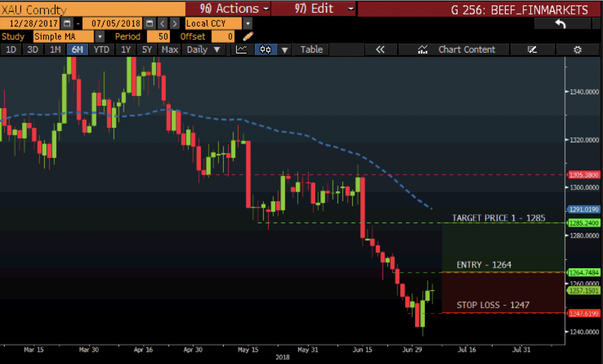Select the 1Y time range
Screen dimensions: 603x364
(x=125, y=50)
